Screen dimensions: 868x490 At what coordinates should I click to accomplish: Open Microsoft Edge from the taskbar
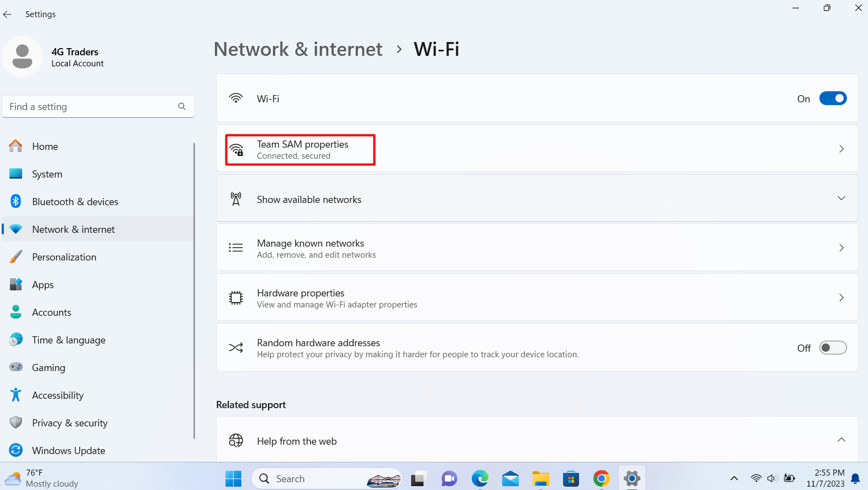(480, 478)
